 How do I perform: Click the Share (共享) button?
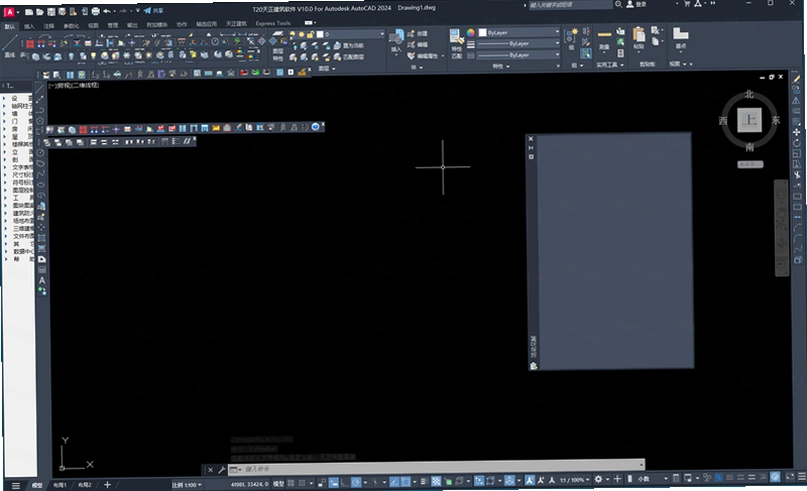(x=153, y=10)
